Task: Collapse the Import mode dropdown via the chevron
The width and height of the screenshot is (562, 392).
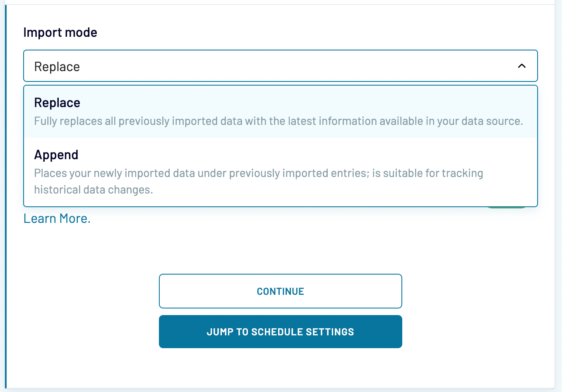Action: click(522, 66)
